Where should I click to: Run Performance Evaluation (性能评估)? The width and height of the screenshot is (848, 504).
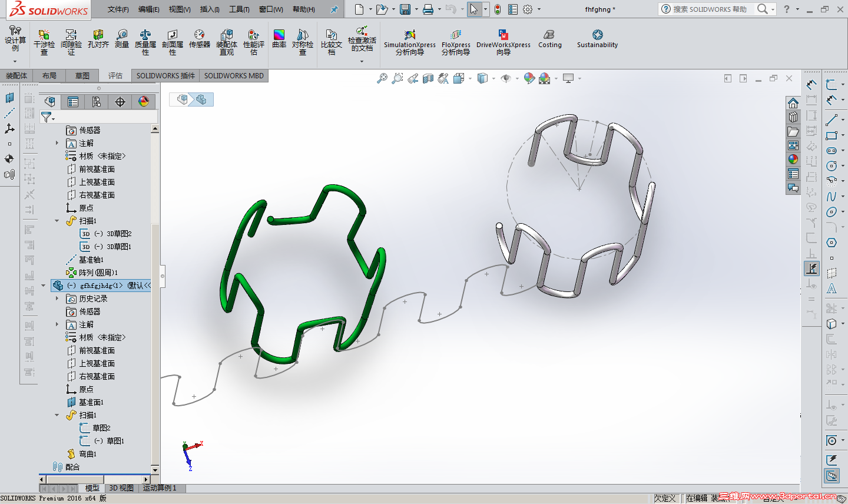[x=254, y=42]
